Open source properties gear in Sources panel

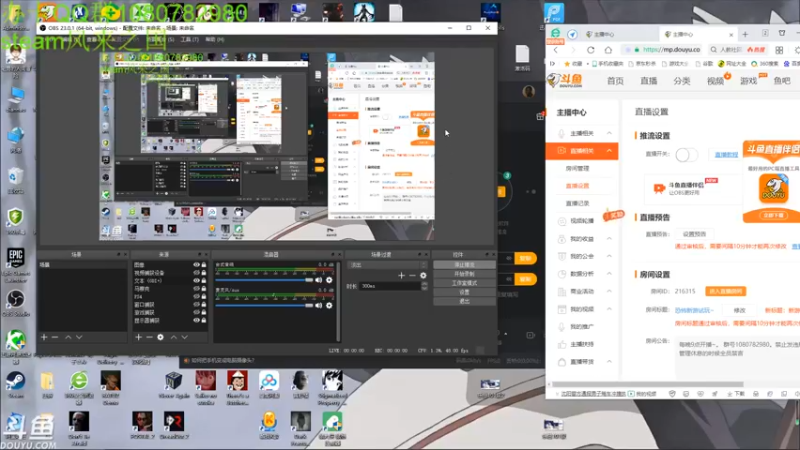[x=161, y=337]
